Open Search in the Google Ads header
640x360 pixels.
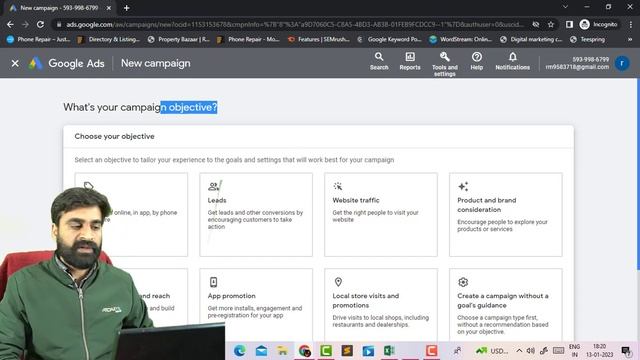pos(379,61)
